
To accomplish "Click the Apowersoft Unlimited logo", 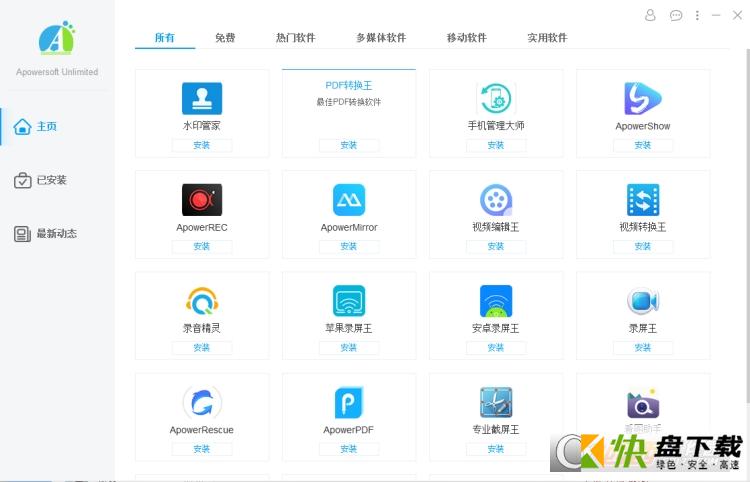I will pos(57,37).
